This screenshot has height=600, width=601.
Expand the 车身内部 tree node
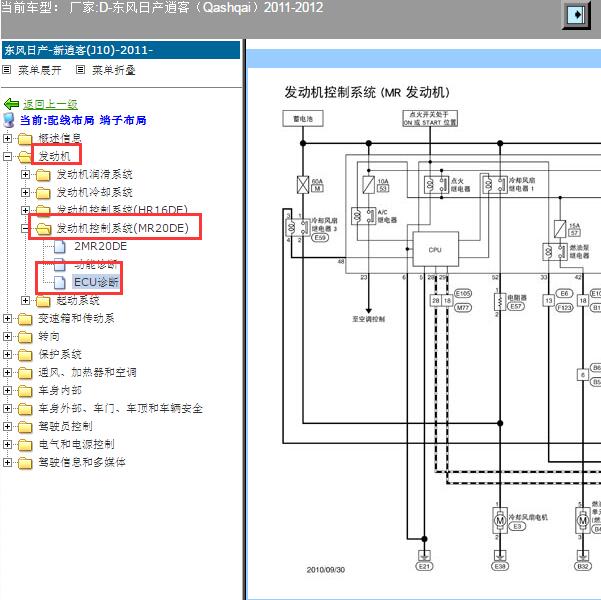click(7, 390)
